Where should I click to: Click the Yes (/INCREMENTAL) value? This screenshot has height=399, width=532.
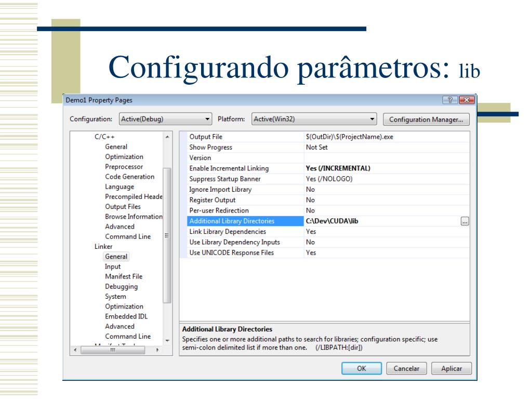pos(338,168)
